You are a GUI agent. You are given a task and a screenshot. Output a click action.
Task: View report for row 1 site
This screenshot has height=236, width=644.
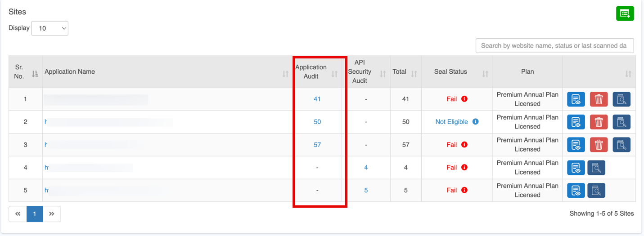click(576, 99)
